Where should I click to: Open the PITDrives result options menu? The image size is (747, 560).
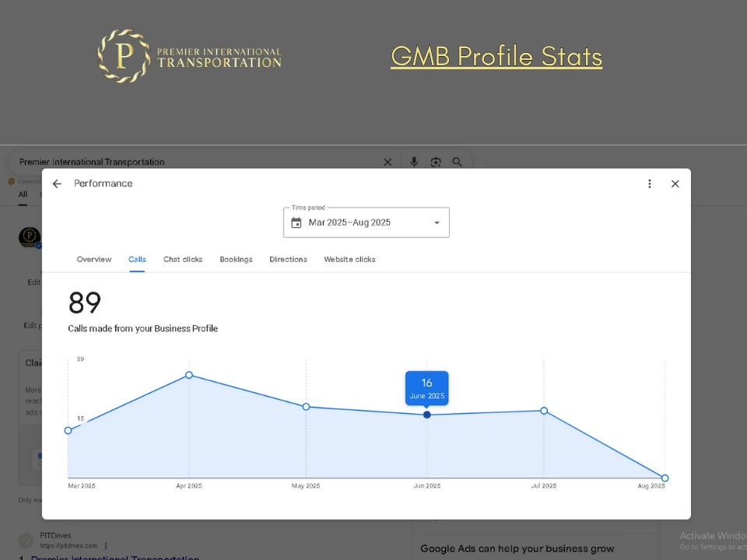[x=106, y=546]
